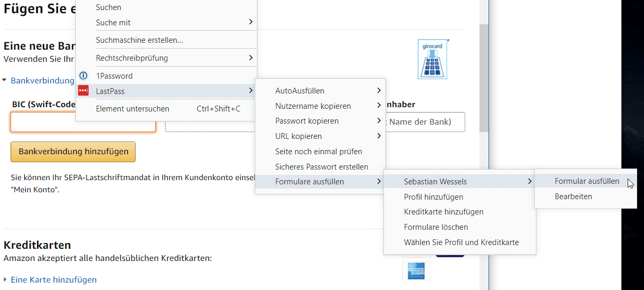Open Passwort kopieren submenu
The width and height of the screenshot is (644, 290).
pos(320,121)
